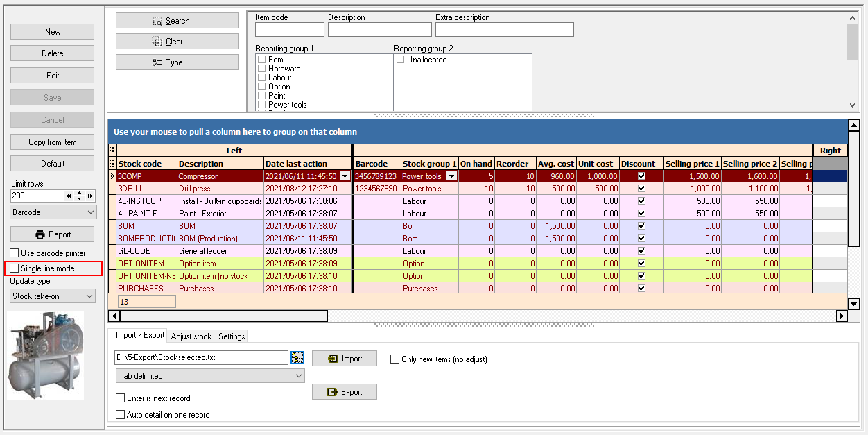The image size is (868, 435).
Task: Click the Copy from item button
Action: pyautogui.click(x=53, y=142)
